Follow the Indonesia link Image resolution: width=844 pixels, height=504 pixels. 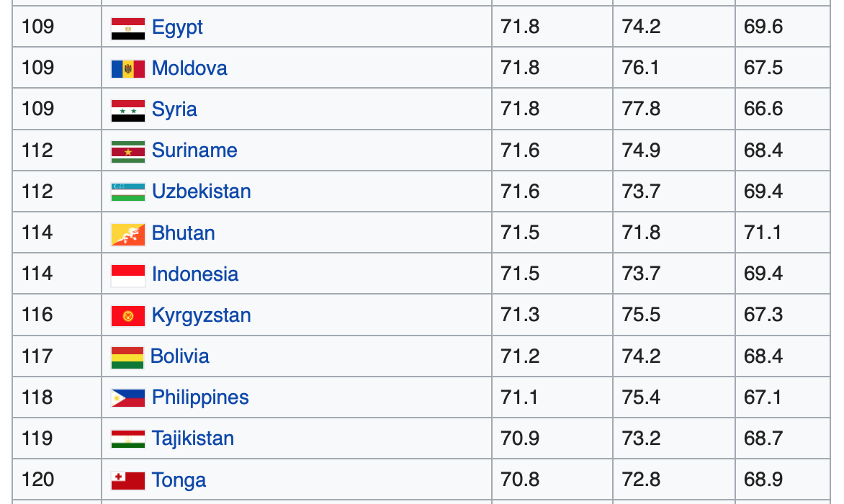(x=195, y=274)
